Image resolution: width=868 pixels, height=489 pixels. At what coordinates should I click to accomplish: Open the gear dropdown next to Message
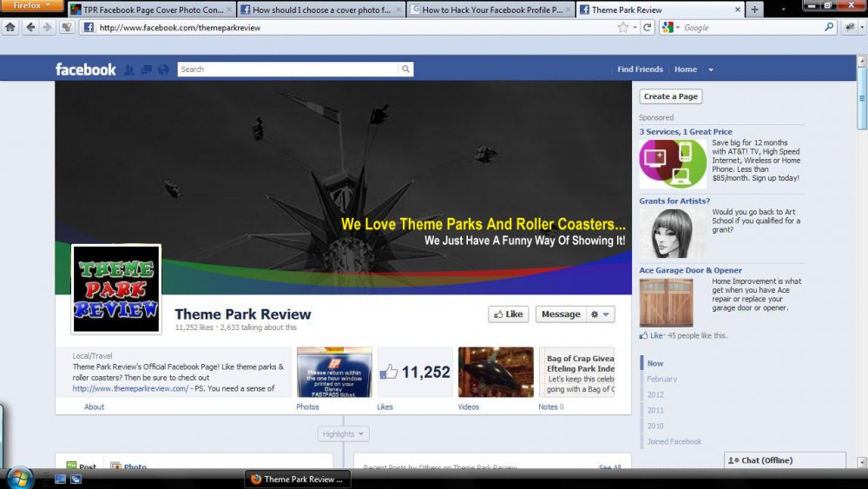pos(601,314)
